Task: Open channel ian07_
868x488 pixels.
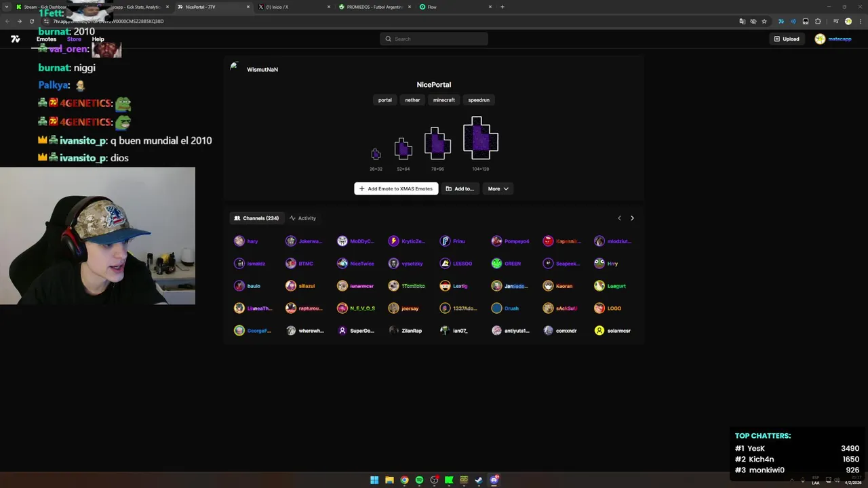Action: coord(454,331)
